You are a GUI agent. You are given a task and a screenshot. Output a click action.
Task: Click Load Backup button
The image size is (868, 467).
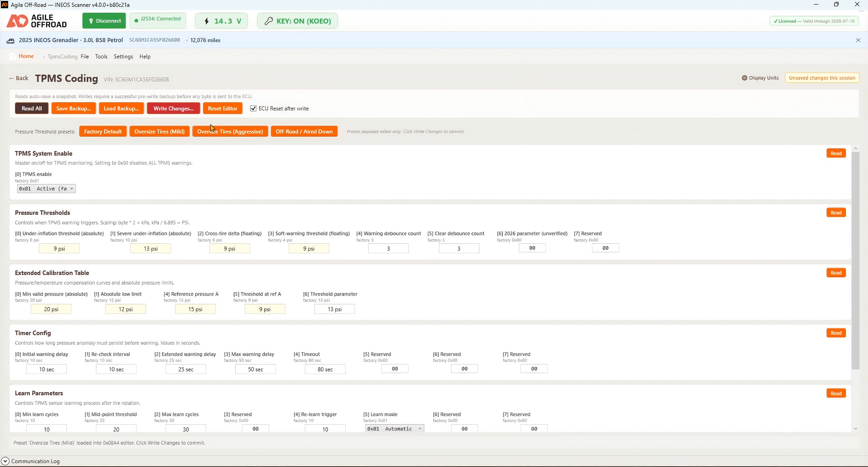(x=121, y=108)
